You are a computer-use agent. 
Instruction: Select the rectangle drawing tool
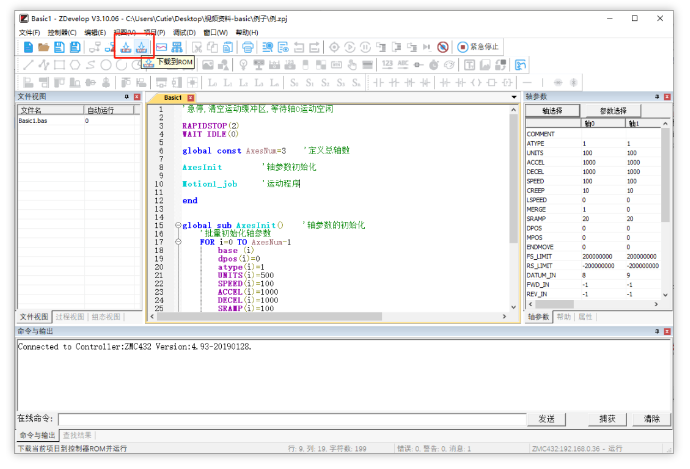click(x=59, y=65)
